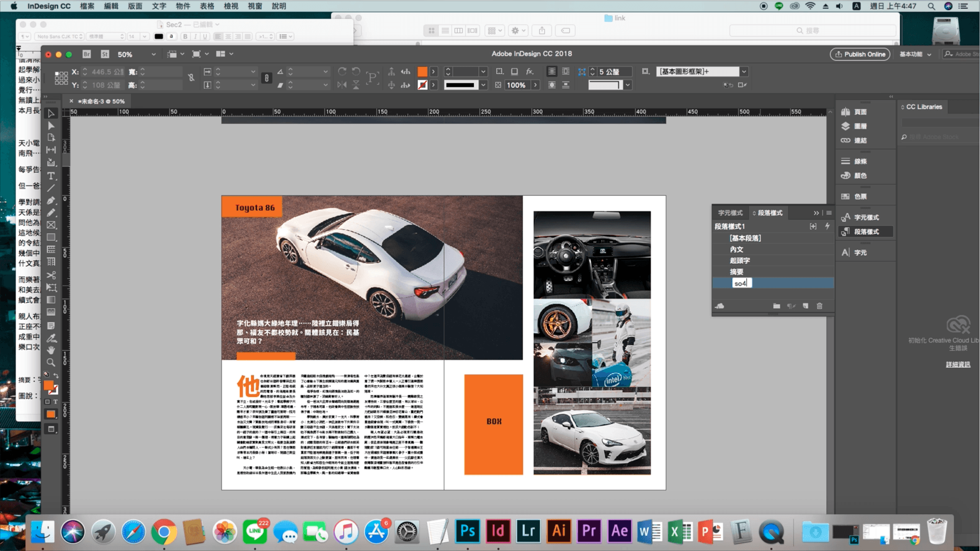
Task: Select the Selection tool in the toolbox
Action: click(51, 113)
